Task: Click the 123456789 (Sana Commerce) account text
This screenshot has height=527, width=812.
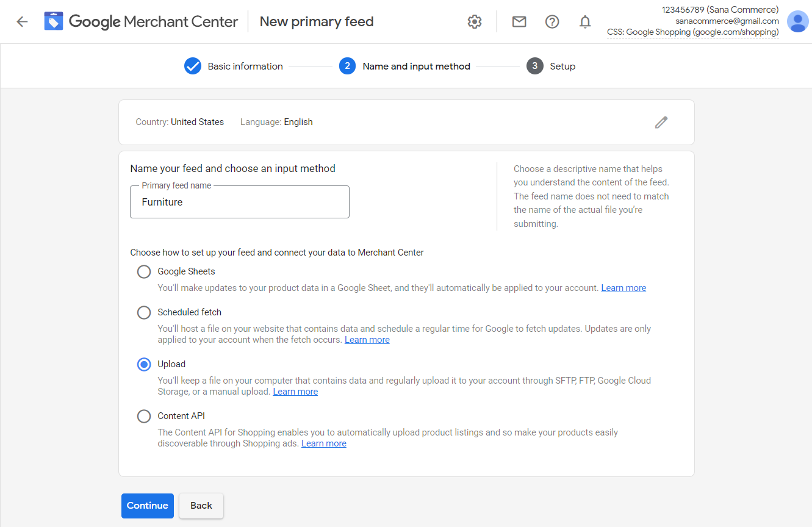Action: tap(720, 10)
